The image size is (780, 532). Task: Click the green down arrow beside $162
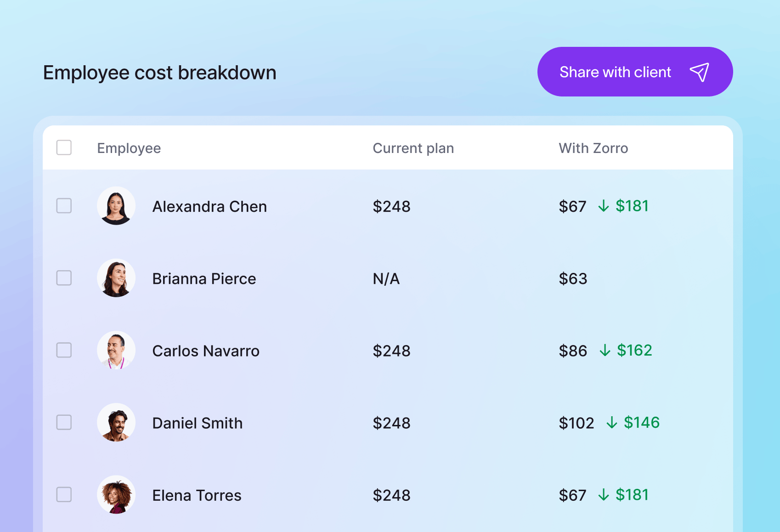pyautogui.click(x=605, y=351)
